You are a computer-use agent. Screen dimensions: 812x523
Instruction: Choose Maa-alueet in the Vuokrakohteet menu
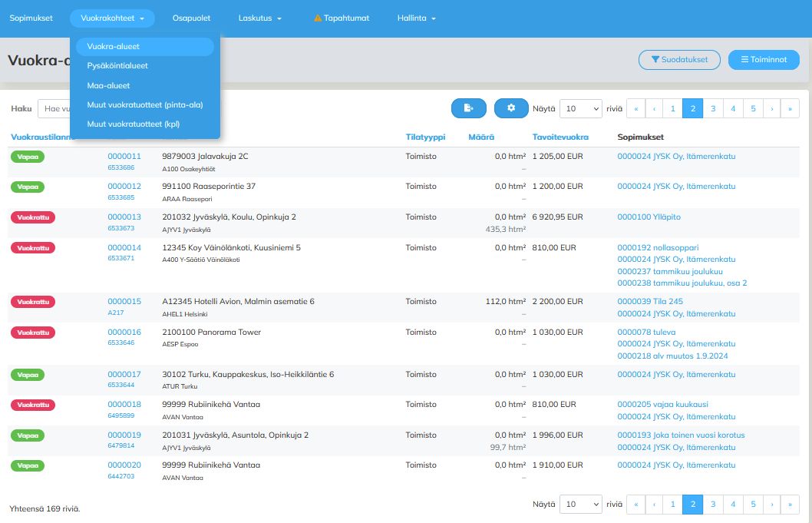108,85
